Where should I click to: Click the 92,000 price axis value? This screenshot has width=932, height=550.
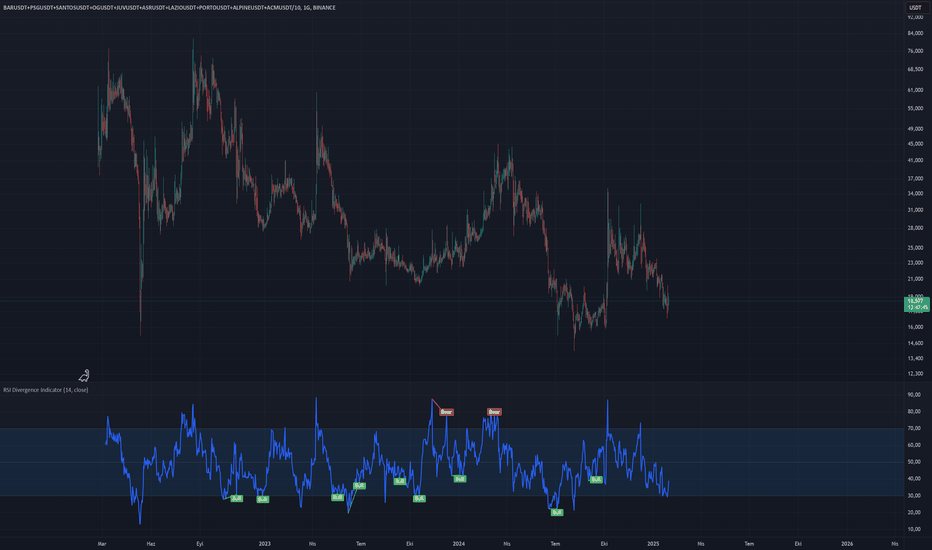pos(915,17)
